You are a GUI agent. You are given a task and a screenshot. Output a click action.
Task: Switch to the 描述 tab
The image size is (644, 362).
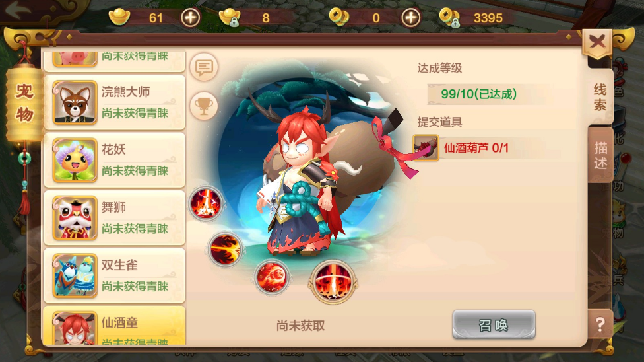coord(600,155)
